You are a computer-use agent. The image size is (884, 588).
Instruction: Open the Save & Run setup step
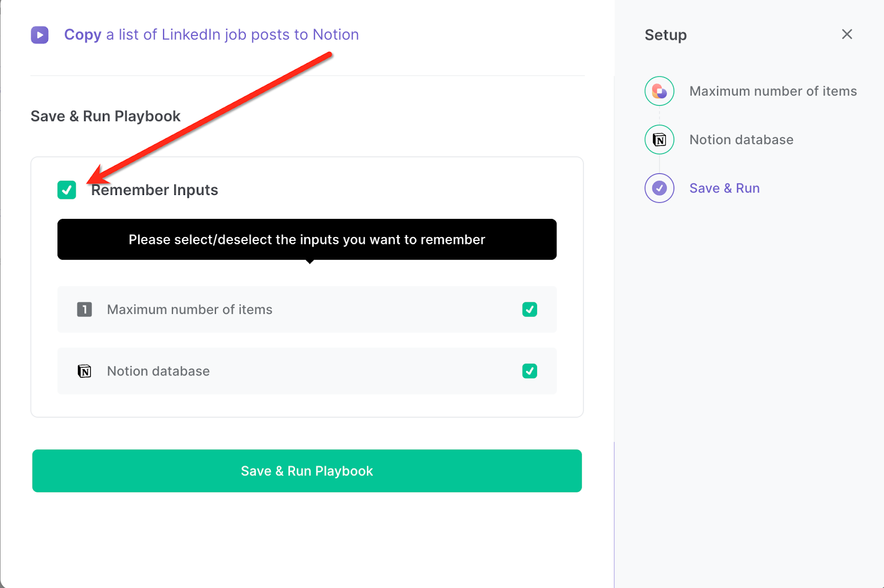(x=724, y=188)
